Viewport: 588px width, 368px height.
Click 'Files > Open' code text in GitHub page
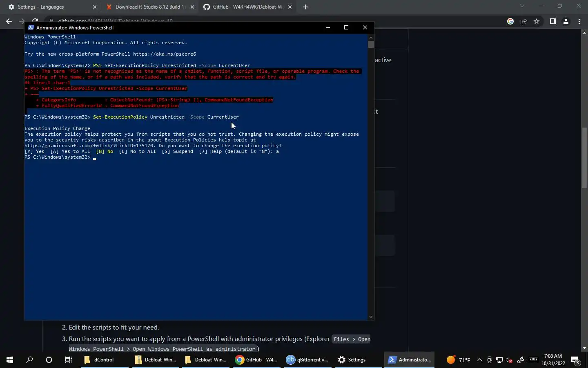coord(352,339)
